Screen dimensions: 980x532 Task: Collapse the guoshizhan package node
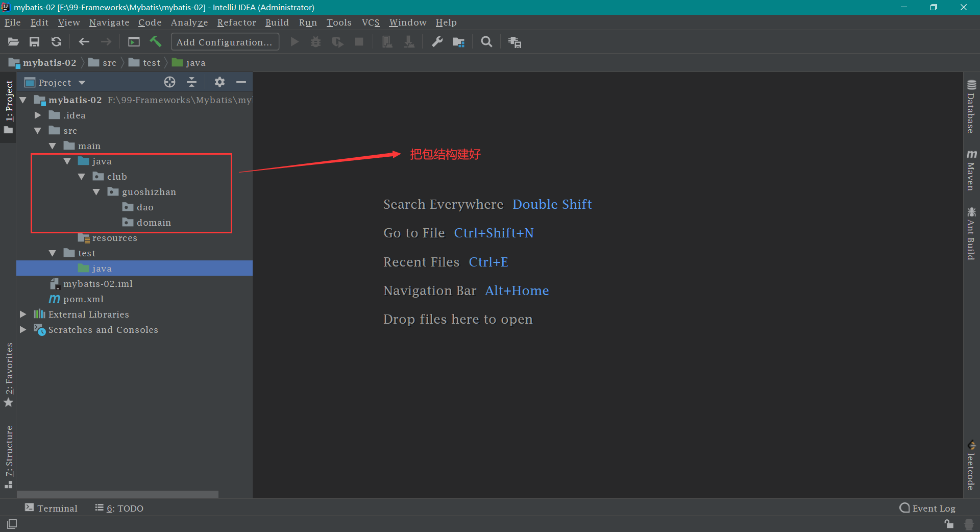tap(96, 192)
